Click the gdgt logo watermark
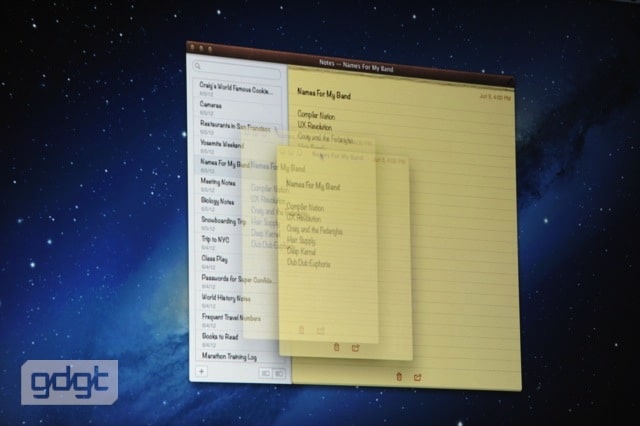 69,382
